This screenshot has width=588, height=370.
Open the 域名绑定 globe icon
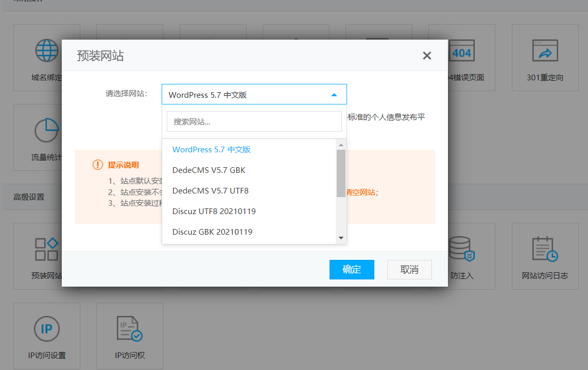pos(47,50)
